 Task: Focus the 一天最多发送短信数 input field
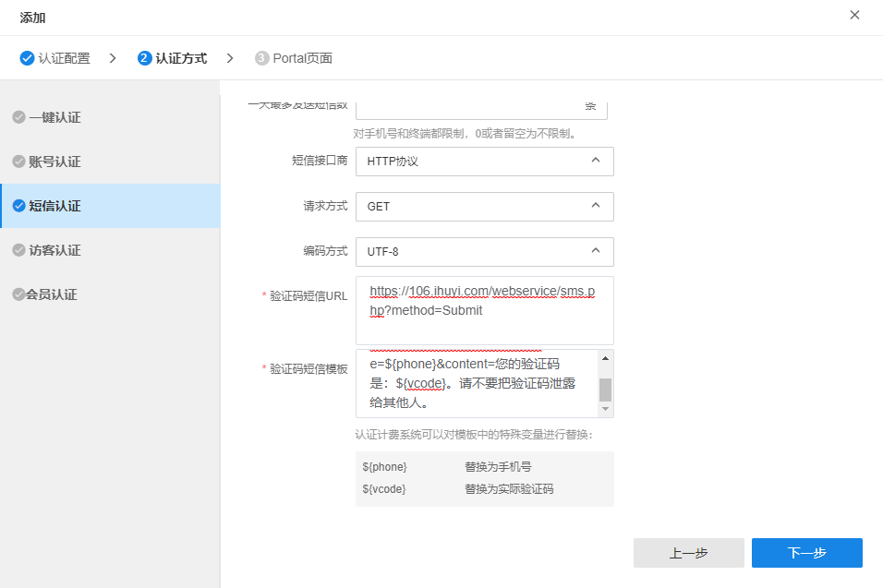466,107
